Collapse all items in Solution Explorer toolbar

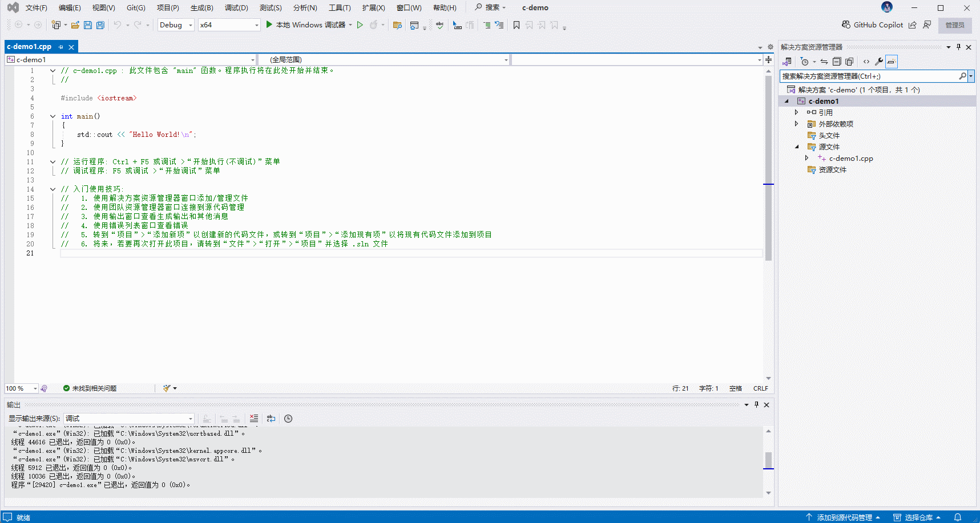coord(837,62)
